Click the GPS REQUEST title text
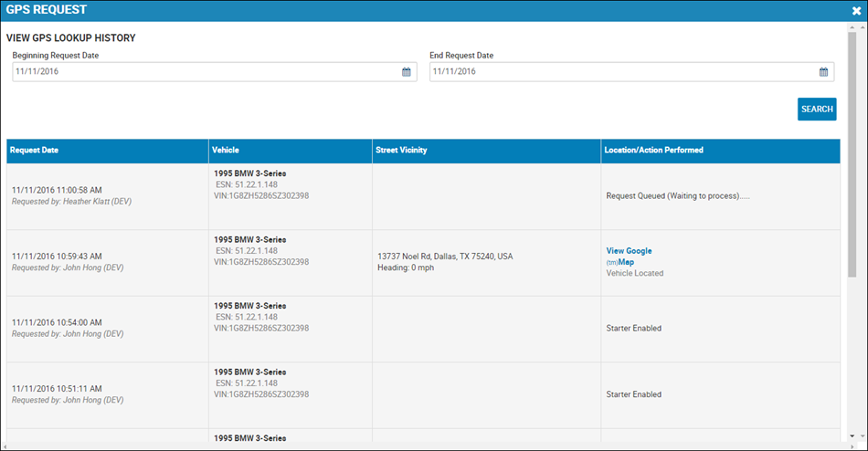 47,10
